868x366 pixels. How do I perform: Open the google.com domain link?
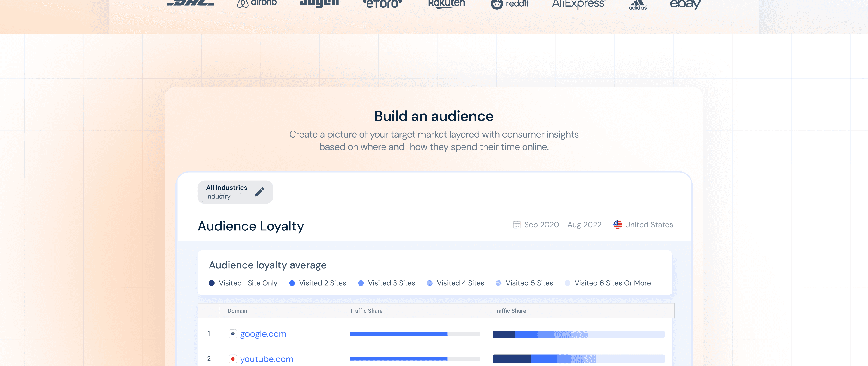point(263,334)
